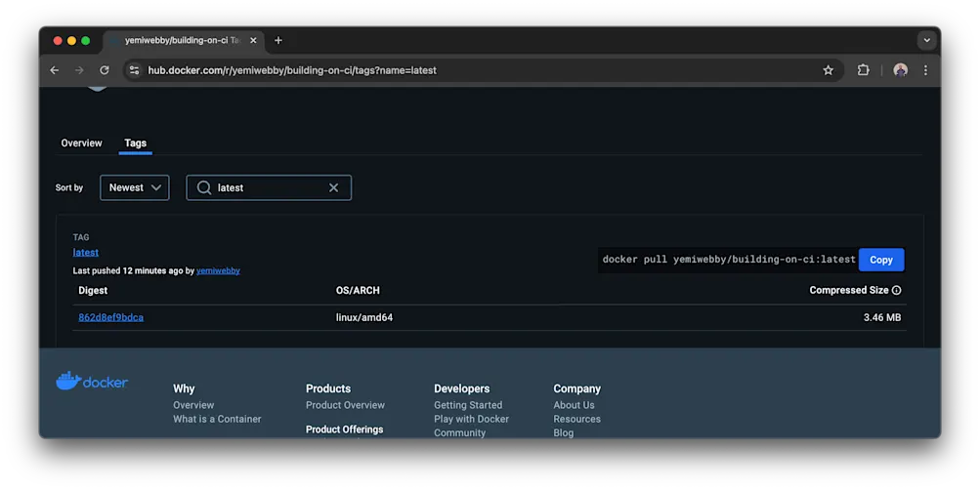The width and height of the screenshot is (980, 490).
Task: Open Getting Started footer link
Action: pyautogui.click(x=468, y=405)
